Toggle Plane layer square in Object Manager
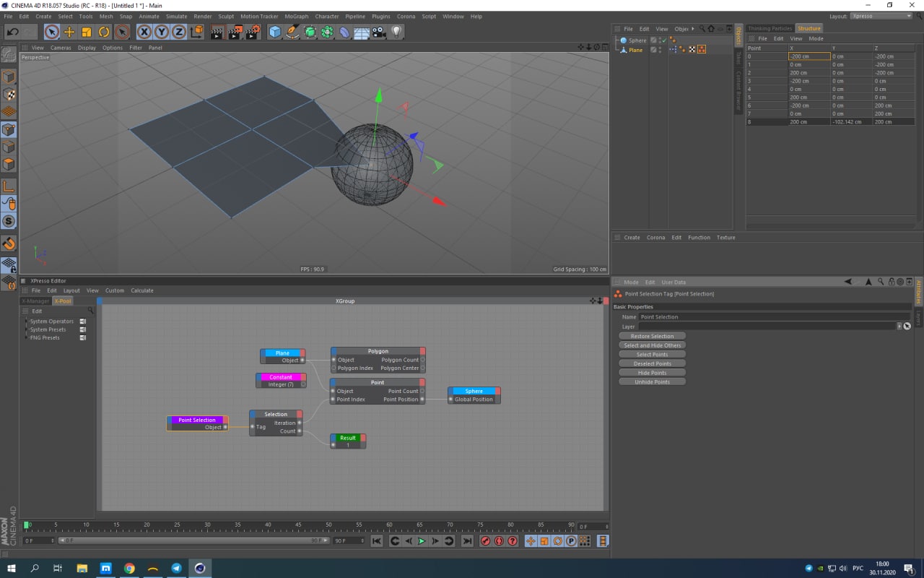Screen dimensions: 924x578 click(x=653, y=50)
